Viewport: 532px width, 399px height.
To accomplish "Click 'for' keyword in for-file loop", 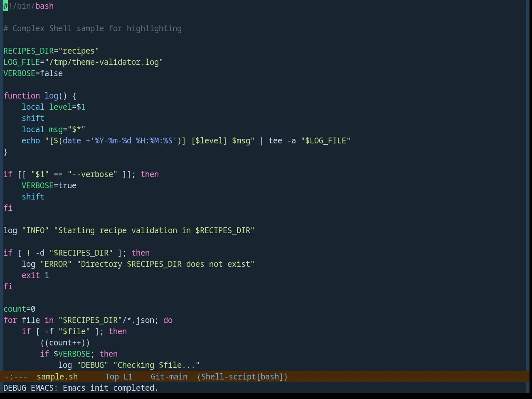I will pos(10,320).
